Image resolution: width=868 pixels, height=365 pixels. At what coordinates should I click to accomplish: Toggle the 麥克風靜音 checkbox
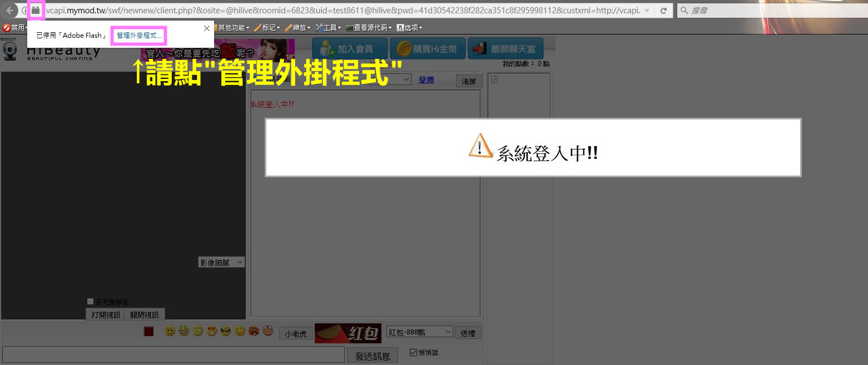pos(91,302)
